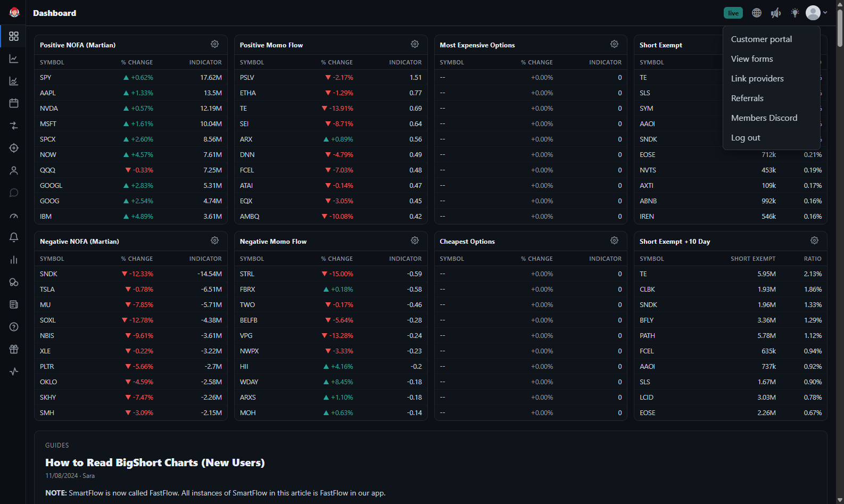
Task: Click the BigShort logo in the sidebar
Action: pos(14,12)
